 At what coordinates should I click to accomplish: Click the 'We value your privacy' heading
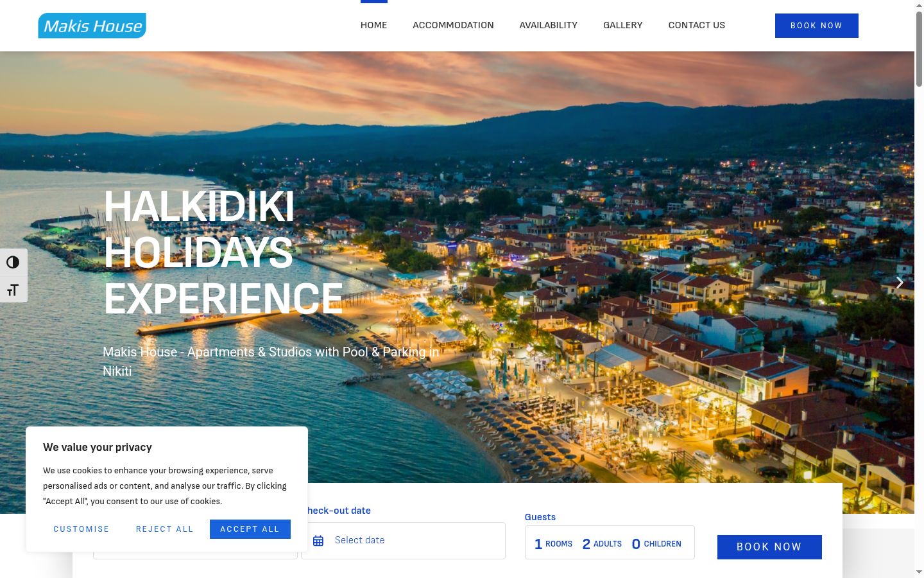click(x=98, y=448)
